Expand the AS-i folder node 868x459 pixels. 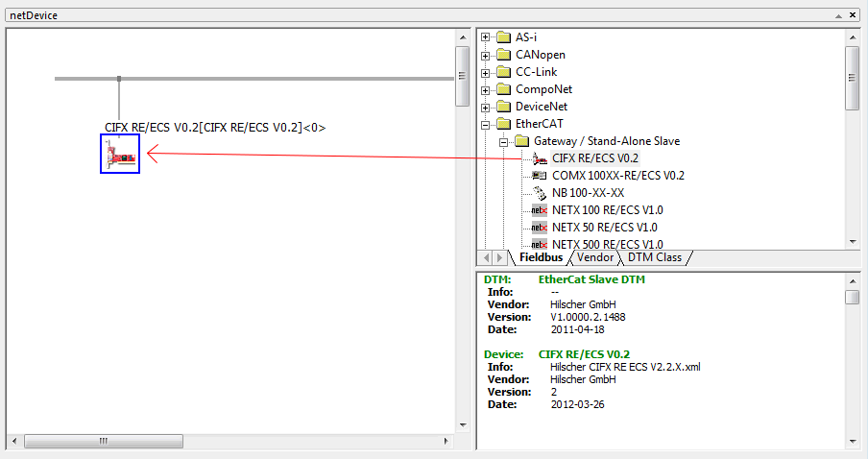486,37
